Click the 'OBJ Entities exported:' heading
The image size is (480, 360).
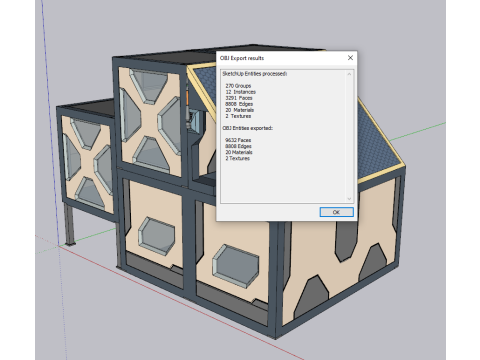click(247, 128)
